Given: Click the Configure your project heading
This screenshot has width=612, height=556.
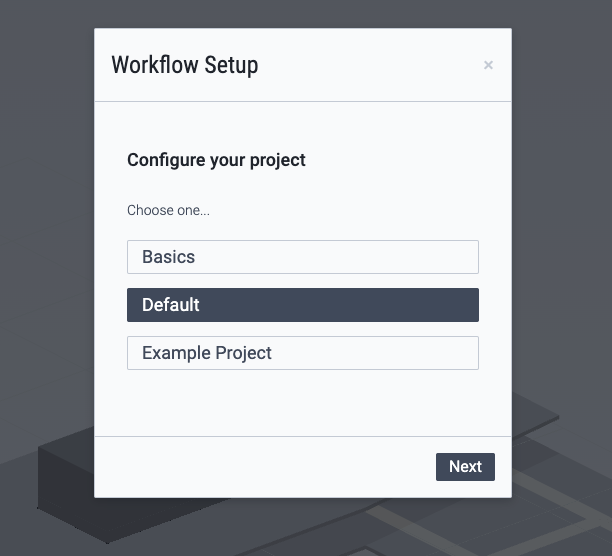Looking at the screenshot, I should [x=216, y=160].
